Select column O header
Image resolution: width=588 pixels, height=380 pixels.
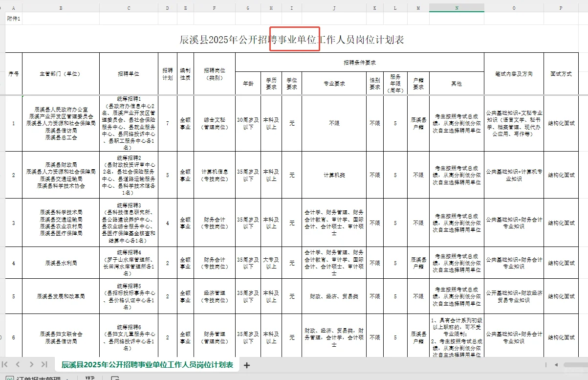click(514, 8)
